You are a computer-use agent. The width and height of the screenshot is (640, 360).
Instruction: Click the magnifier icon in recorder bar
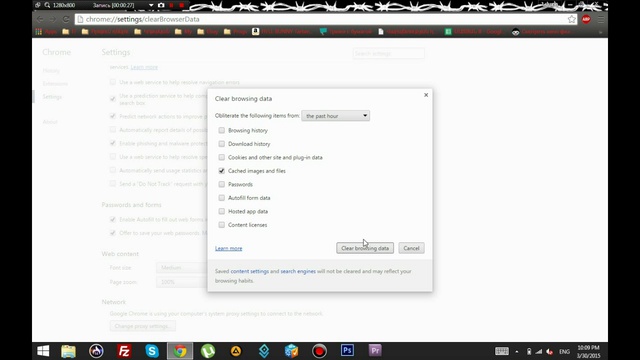47,5
